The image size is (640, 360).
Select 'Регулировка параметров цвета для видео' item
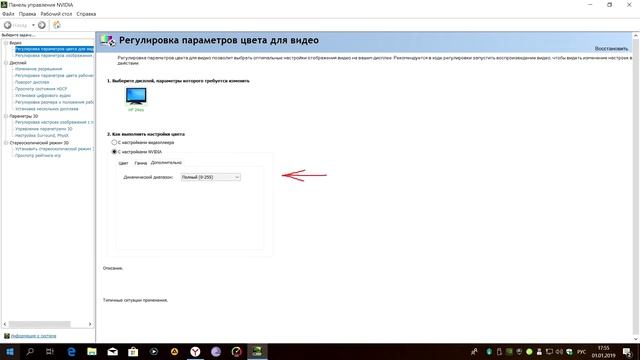click(x=54, y=49)
